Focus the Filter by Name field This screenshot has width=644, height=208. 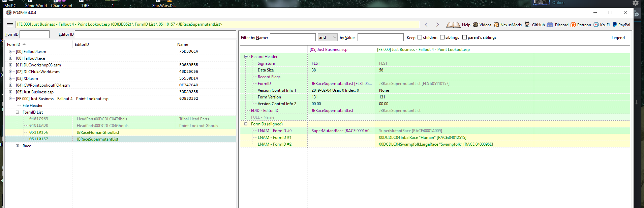[x=293, y=37]
